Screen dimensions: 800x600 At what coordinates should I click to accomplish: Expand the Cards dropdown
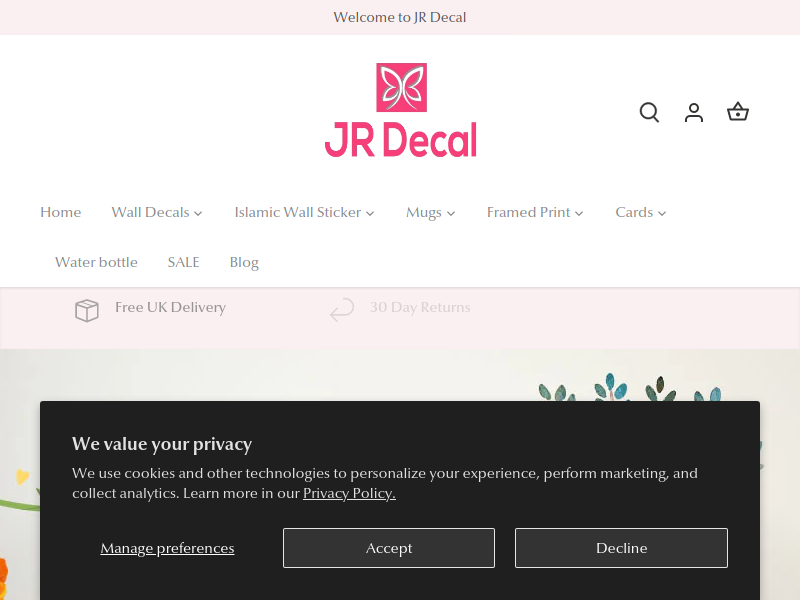point(640,212)
